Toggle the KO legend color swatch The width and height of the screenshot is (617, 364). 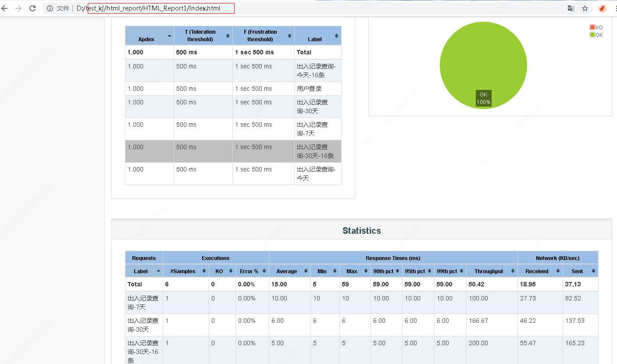tap(592, 27)
